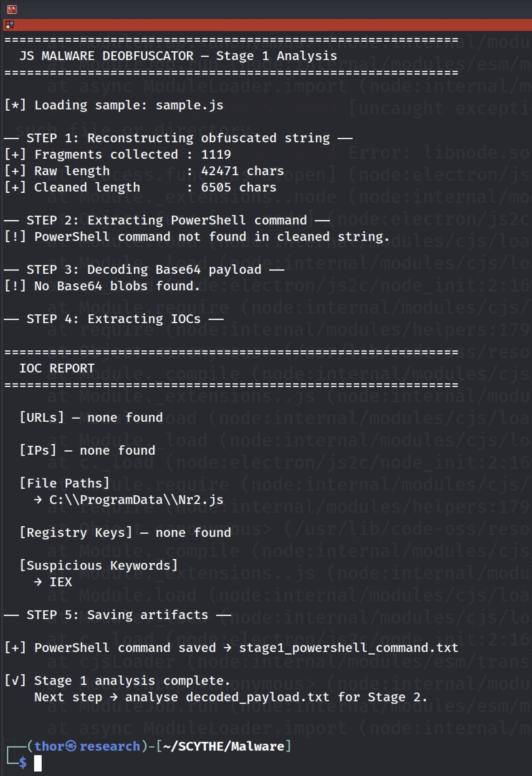Screen dimensions: 532x776
Task: Click the thor username in the prompt
Action: coord(49,746)
